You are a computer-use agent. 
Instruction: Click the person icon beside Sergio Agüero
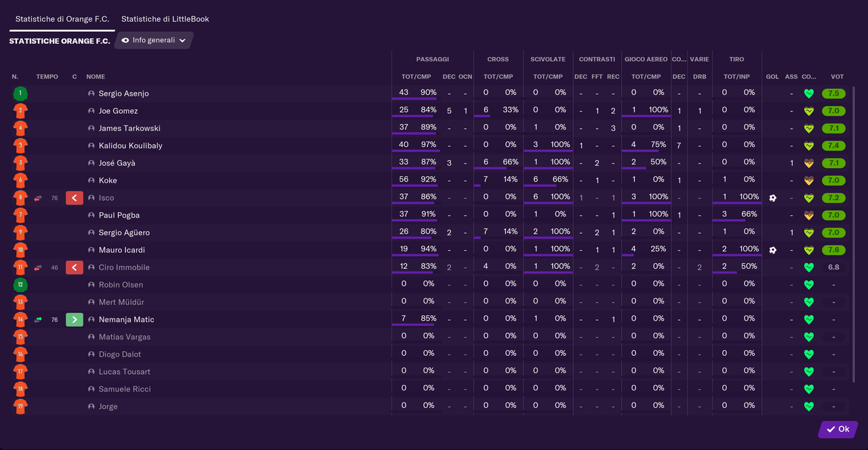(92, 232)
